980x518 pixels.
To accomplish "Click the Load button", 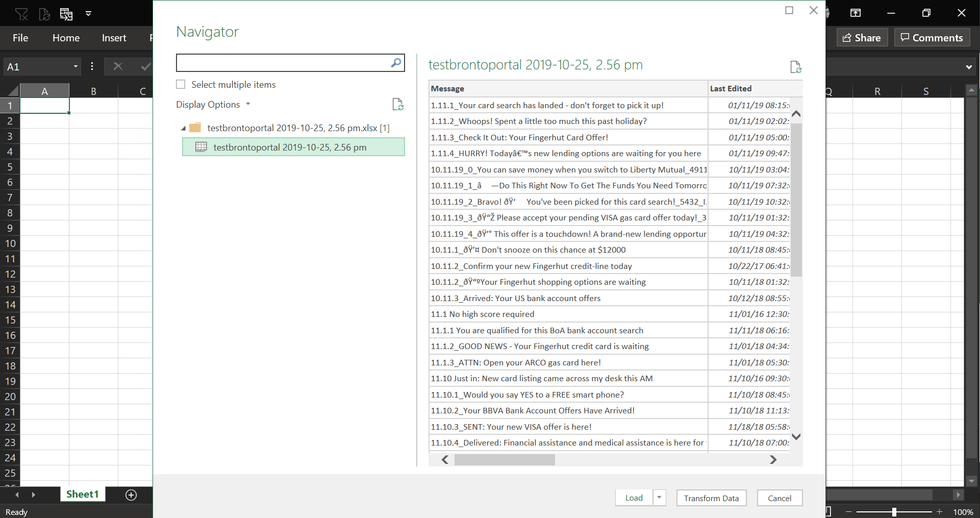I will 634,498.
